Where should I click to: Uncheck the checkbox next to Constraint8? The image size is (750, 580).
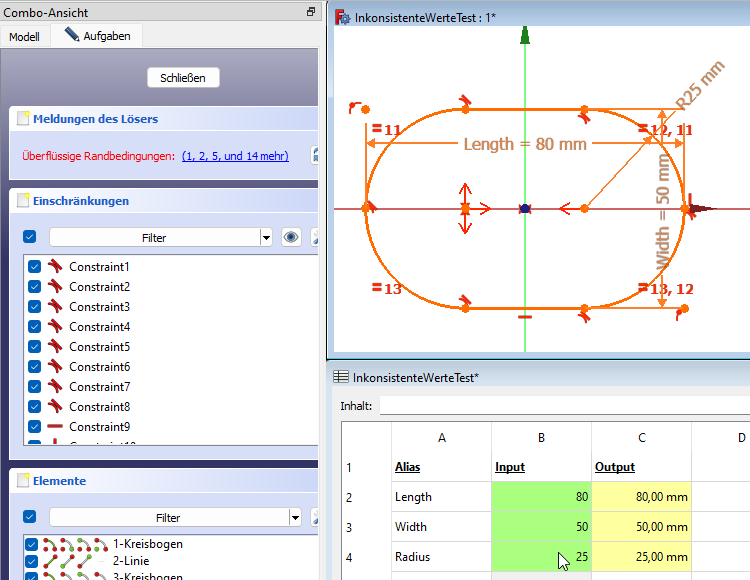(x=35, y=407)
